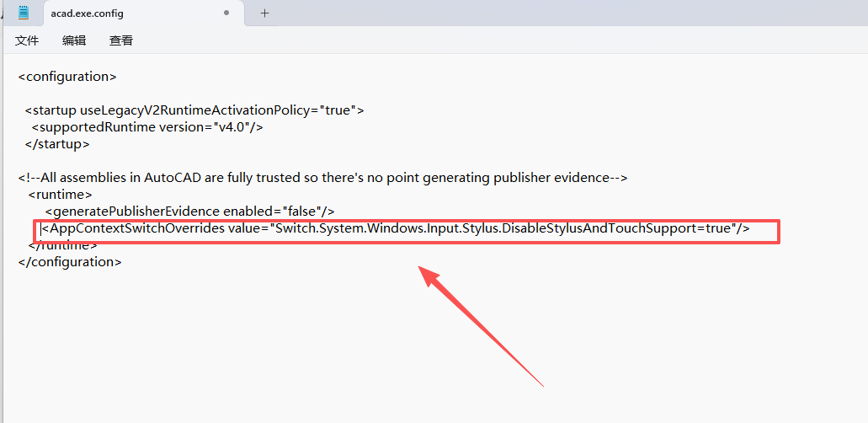Click the opening <runtime> tag
The image size is (868, 423).
pyautogui.click(x=61, y=195)
